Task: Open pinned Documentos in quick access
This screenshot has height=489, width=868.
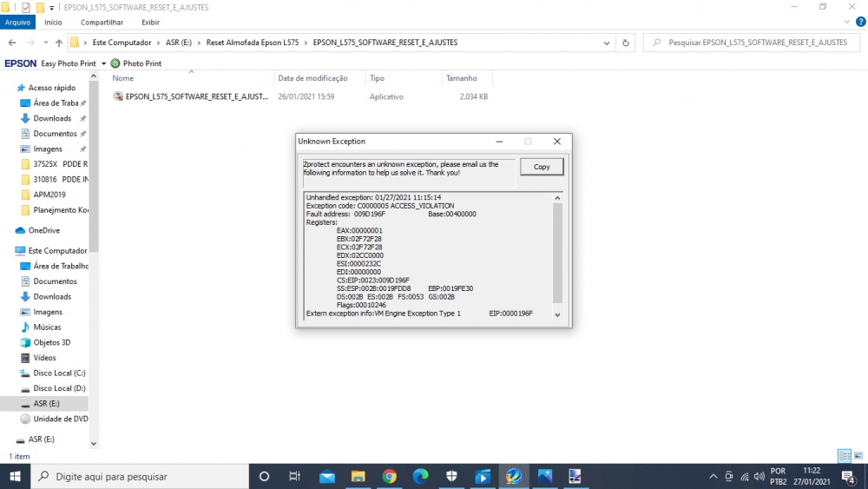Action: pos(54,134)
